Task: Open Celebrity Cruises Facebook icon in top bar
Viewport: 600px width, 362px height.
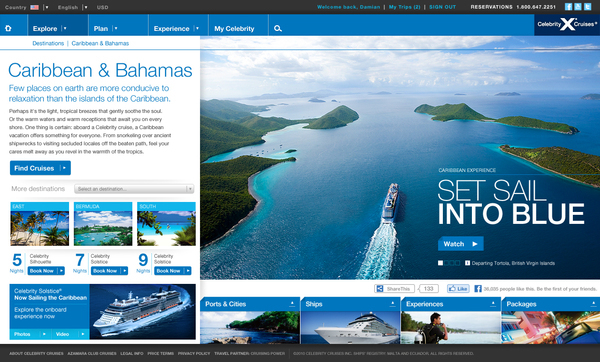Action: pyautogui.click(x=569, y=7)
